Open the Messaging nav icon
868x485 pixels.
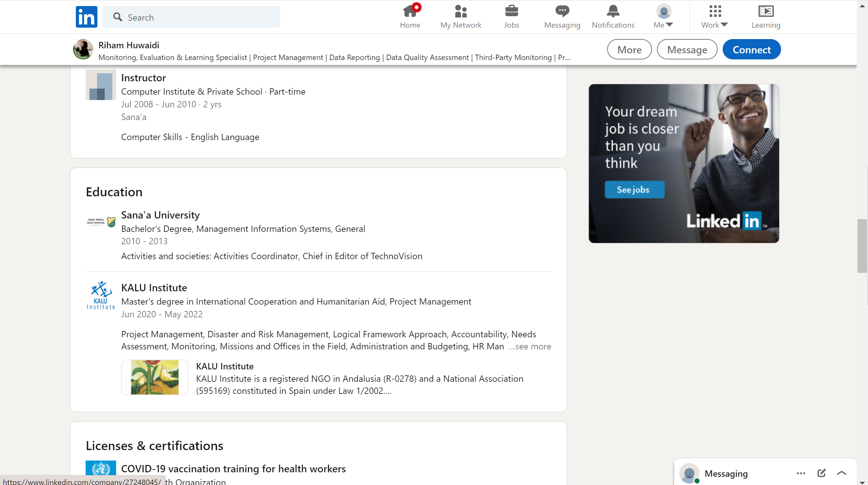coord(562,11)
